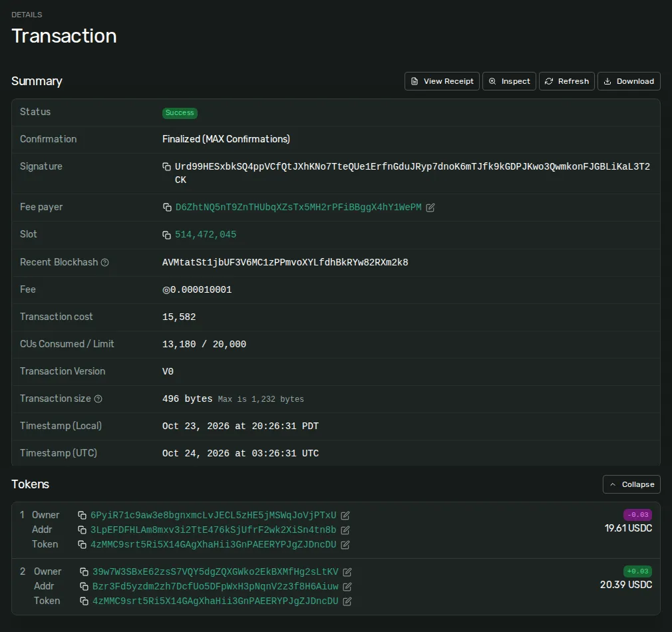Click the Success status badge
Screen dimensions: 672x632
point(180,112)
